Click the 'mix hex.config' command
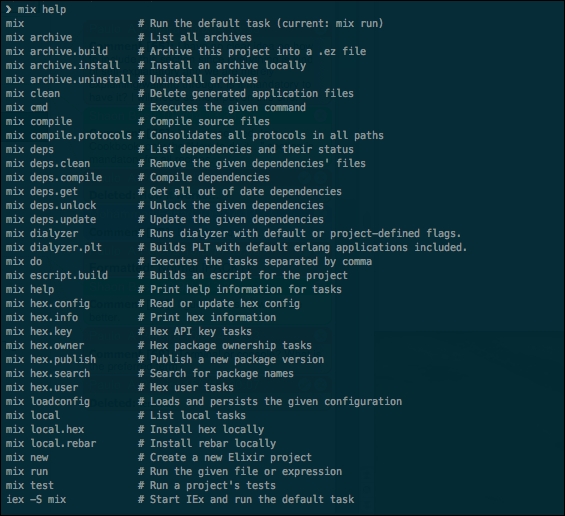 pos(48,304)
